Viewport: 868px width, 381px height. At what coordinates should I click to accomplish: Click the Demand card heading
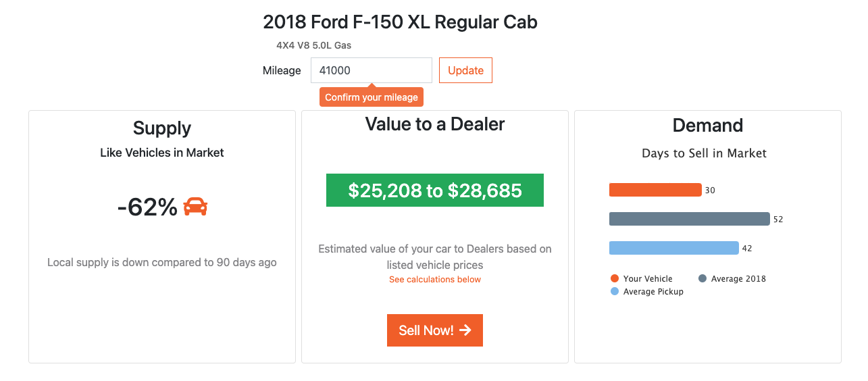[x=707, y=126]
